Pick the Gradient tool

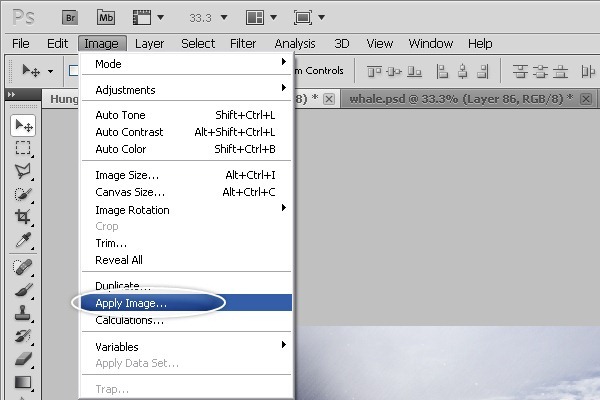pos(23,381)
